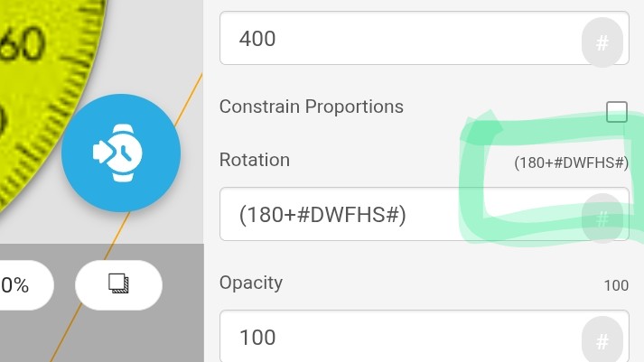Viewport: 644px width, 362px height.
Task: Click the Opacity input showing 100
Action: click(x=397, y=338)
